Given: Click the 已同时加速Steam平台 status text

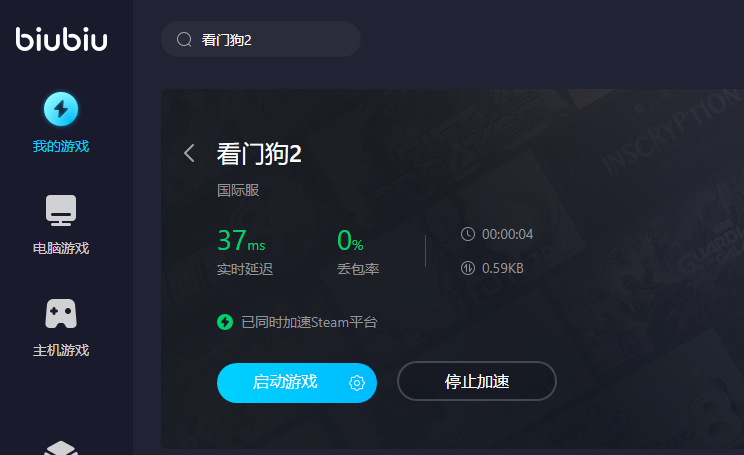Looking at the screenshot, I should click(309, 322).
